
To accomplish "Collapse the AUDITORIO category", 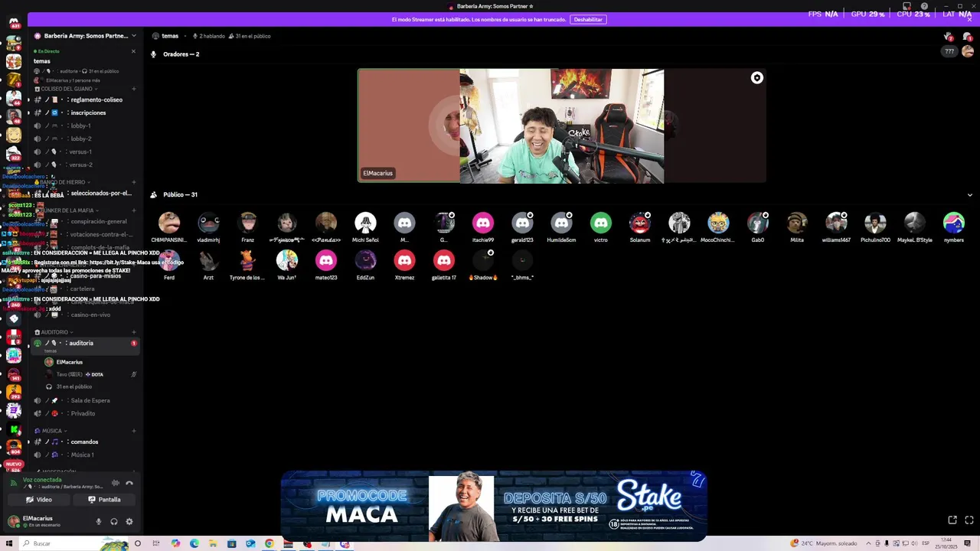I will tap(54, 332).
